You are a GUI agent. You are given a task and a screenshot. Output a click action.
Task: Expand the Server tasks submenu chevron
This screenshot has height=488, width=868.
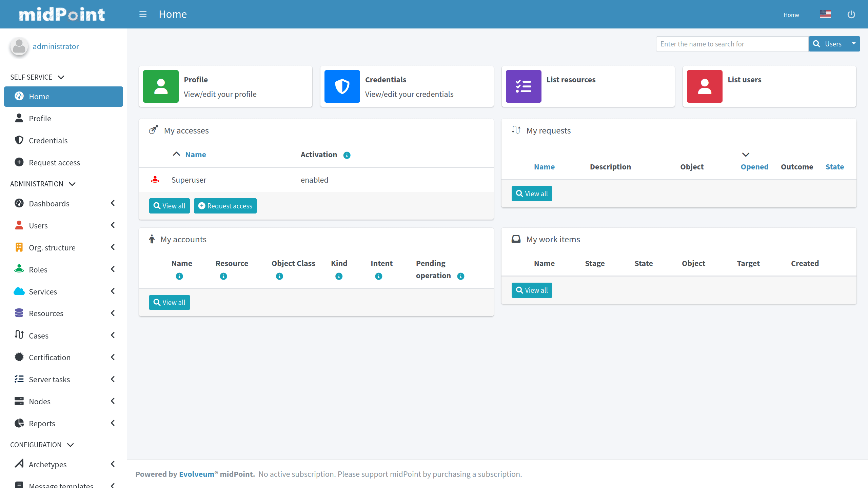113,379
